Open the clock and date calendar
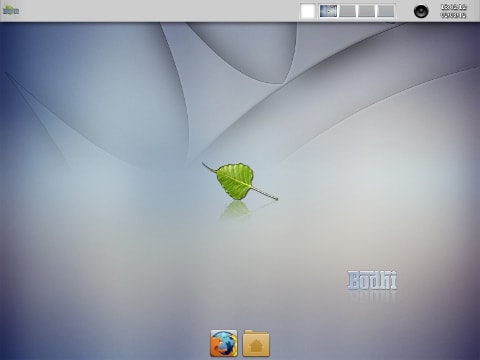This screenshot has width=480, height=360. coord(453,11)
